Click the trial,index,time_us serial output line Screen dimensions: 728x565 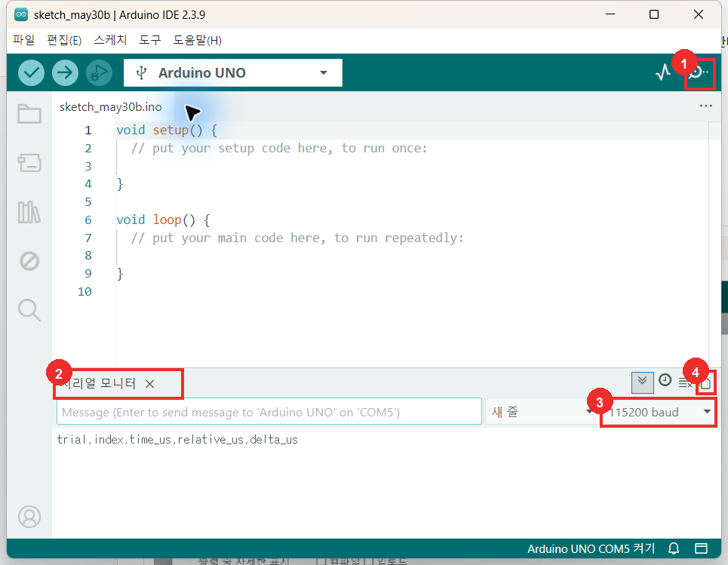pos(177,440)
